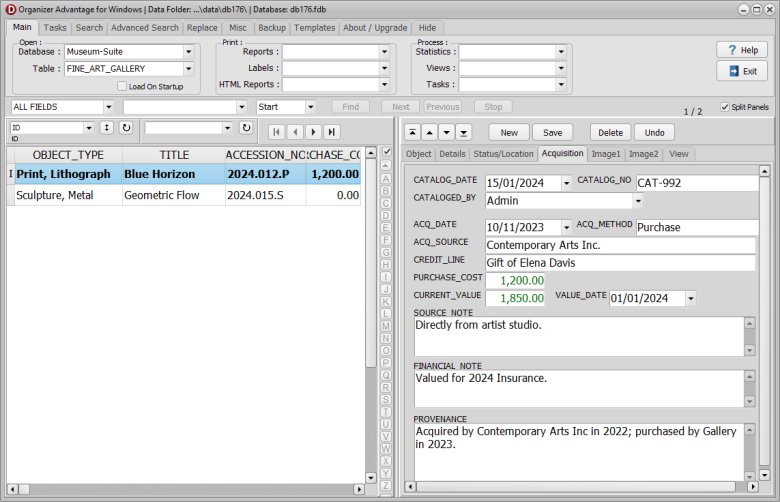The image size is (780, 502).
Task: Open the CATALOG_DATE date picker dropdown
Action: (x=567, y=183)
